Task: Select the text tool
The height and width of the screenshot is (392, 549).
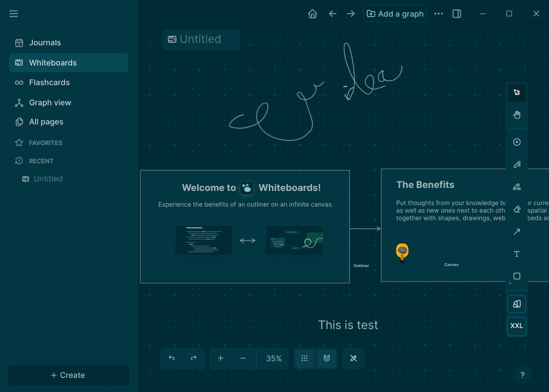Action: point(517,254)
